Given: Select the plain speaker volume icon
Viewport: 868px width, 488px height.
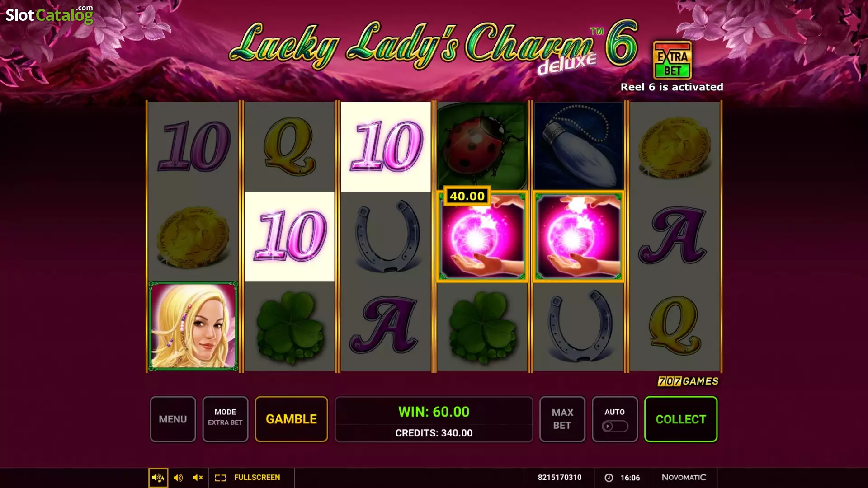Looking at the screenshot, I should point(178,478).
